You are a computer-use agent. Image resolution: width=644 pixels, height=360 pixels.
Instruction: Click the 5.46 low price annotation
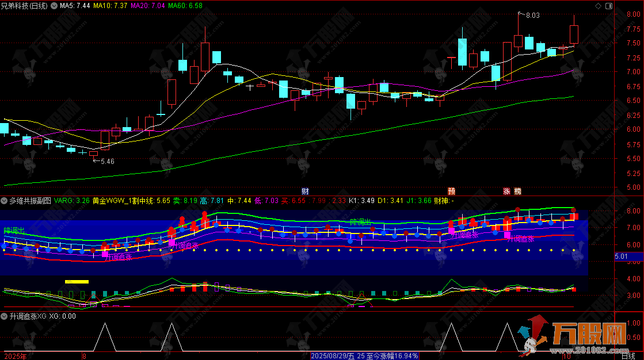tap(107, 162)
